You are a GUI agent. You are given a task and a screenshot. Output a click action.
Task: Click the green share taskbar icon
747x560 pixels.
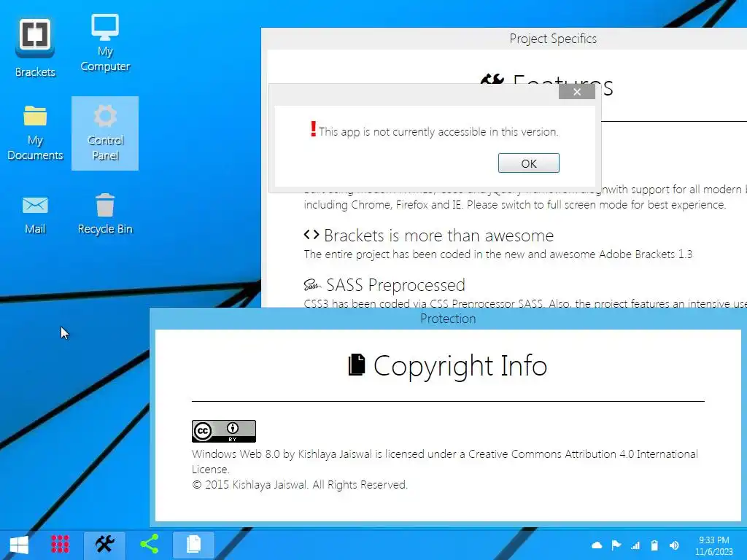tap(149, 544)
